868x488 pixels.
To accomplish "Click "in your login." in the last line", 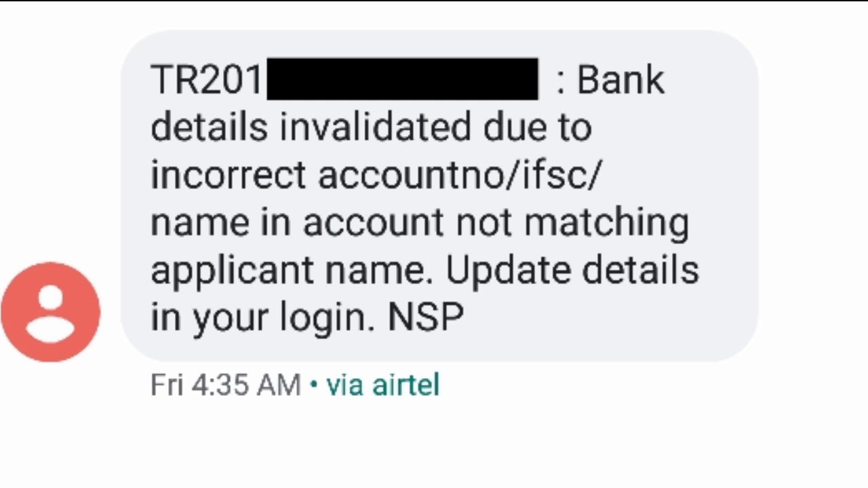I will coord(262,317).
